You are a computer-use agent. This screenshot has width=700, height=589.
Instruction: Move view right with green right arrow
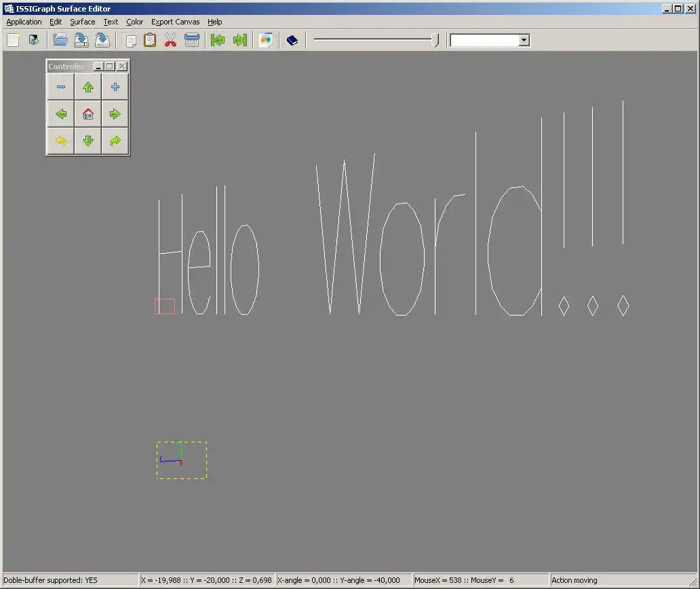(x=115, y=114)
